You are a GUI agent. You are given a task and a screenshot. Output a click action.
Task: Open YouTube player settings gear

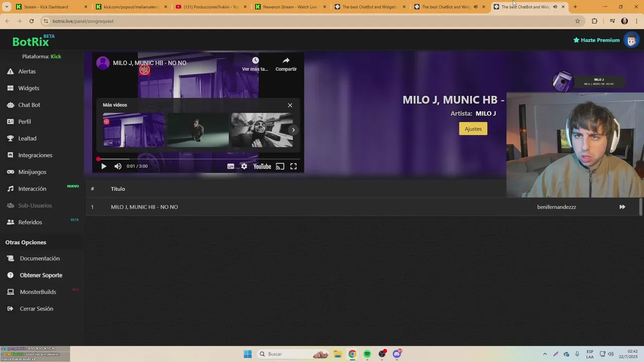(244, 166)
